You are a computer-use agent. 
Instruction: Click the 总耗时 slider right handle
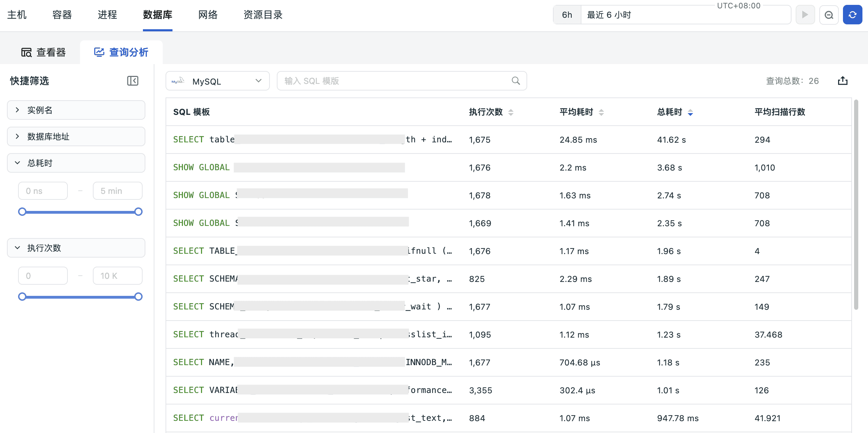[138, 212]
